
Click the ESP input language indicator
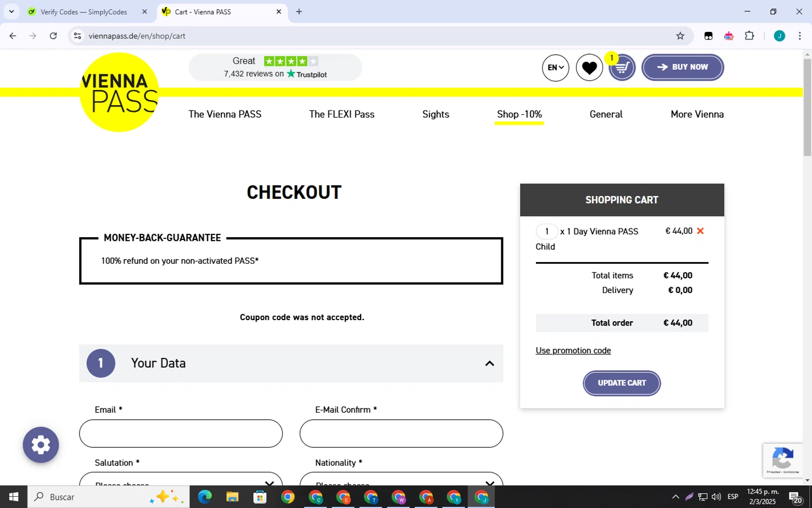733,497
